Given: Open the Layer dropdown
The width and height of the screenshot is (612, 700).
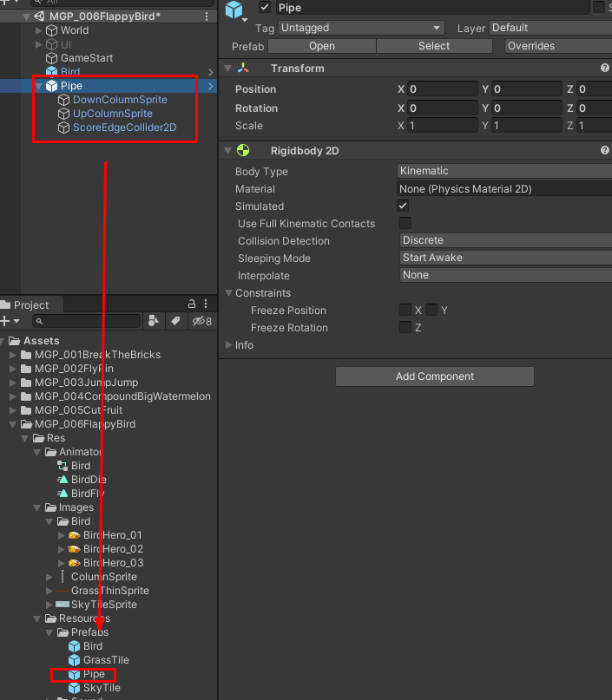Looking at the screenshot, I should tap(550, 28).
